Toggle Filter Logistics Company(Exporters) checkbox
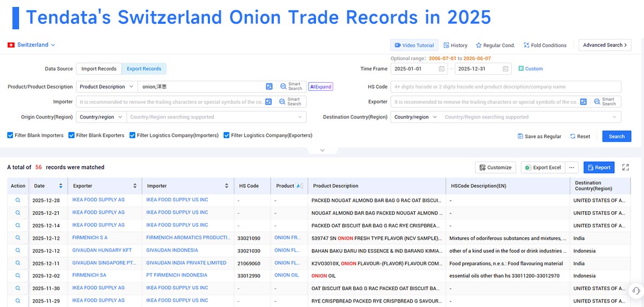 (226, 135)
